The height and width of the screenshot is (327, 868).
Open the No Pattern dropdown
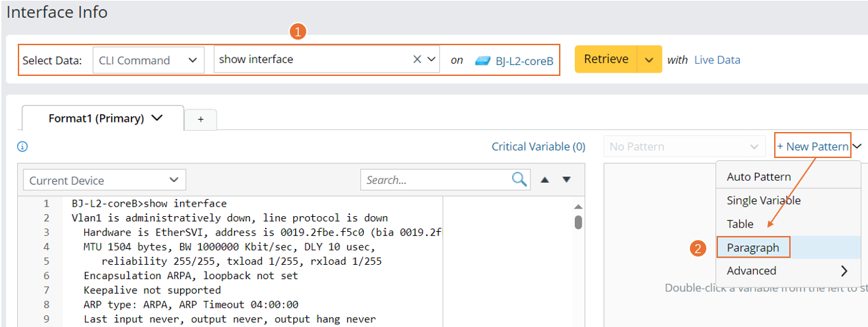tap(684, 146)
